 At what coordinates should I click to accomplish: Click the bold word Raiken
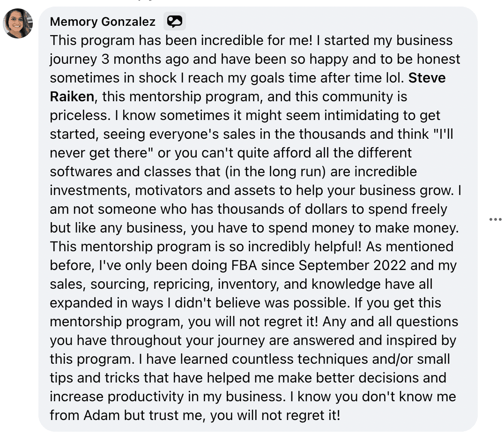[72, 97]
